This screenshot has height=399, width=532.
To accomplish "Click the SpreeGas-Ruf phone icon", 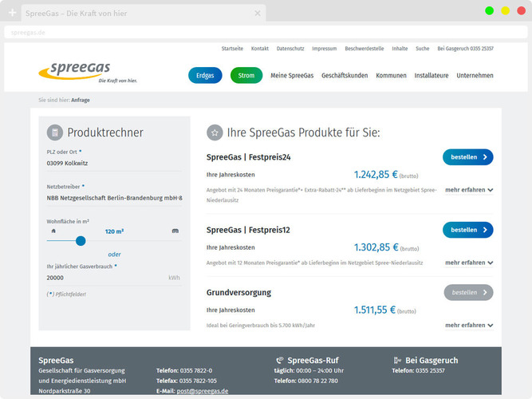I will point(279,360).
